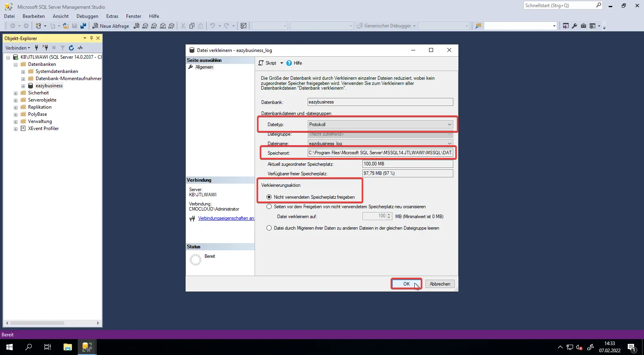
Task: Expand the eazybusiness database node
Action: pyautogui.click(x=23, y=86)
